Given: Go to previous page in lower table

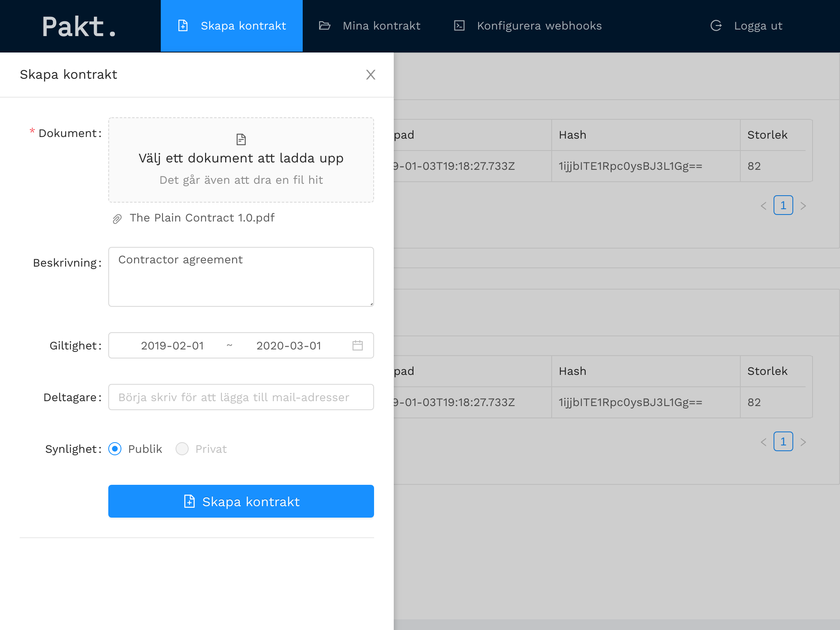Looking at the screenshot, I should tap(763, 442).
